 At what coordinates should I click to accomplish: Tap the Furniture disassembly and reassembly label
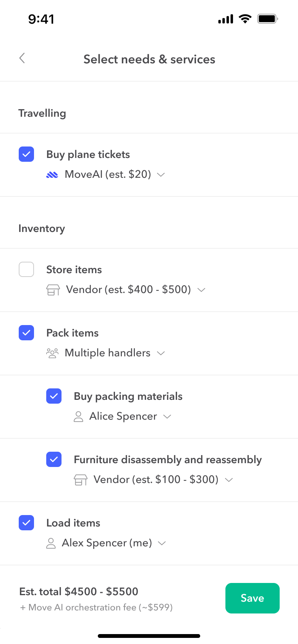pos(168,460)
